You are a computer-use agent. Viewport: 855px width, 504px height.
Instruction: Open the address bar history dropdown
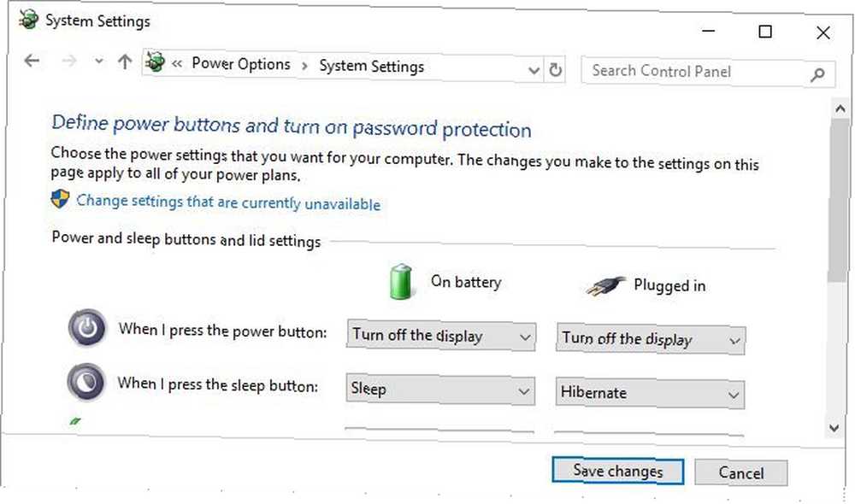[534, 70]
